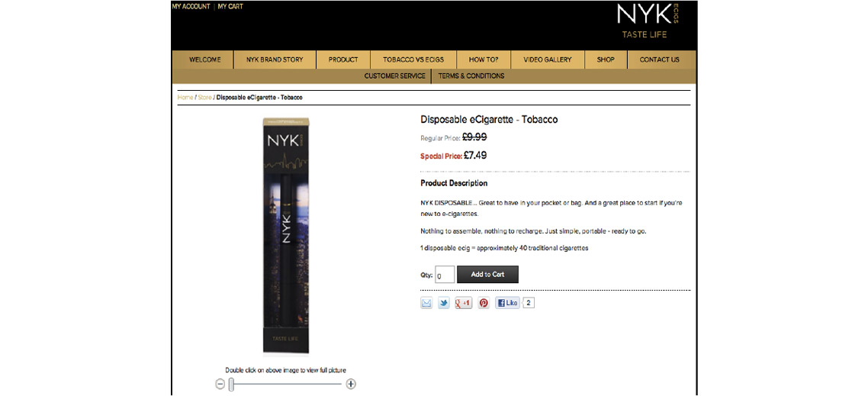Open My Account link

(x=191, y=7)
